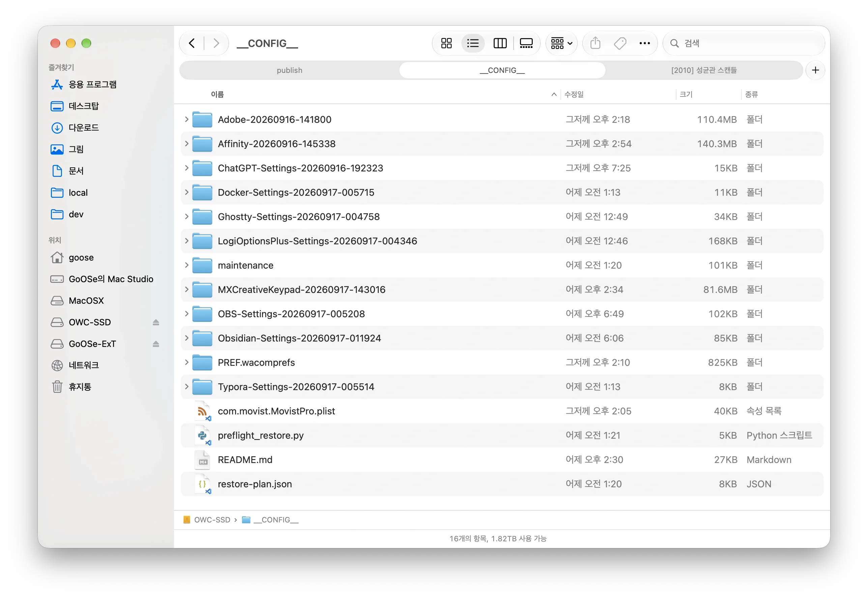The image size is (868, 598).
Task: Select the OBS-Settings folder icon
Action: 202,315
